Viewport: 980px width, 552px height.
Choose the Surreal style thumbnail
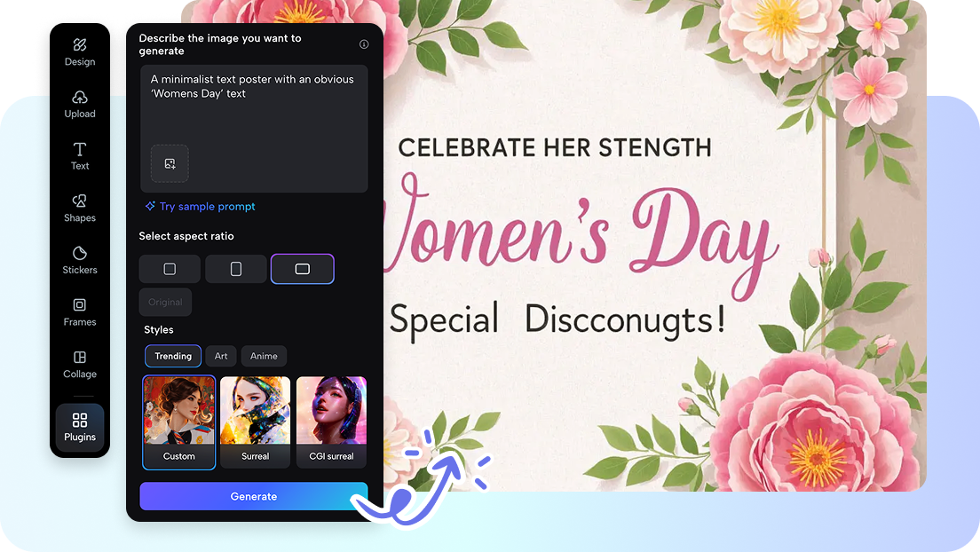255,422
